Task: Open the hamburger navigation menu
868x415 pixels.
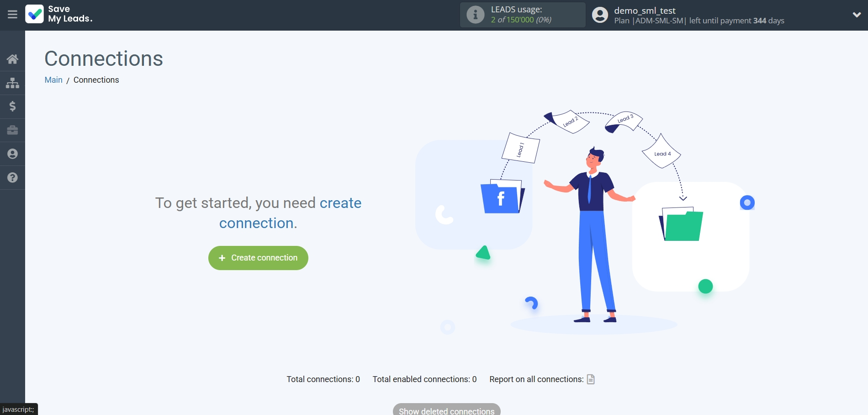Action: (x=12, y=14)
